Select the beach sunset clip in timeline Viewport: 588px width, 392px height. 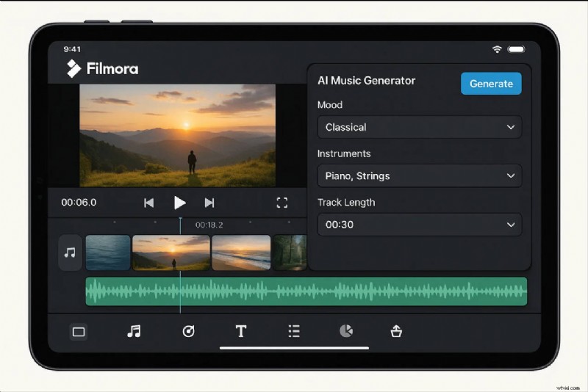pos(241,253)
